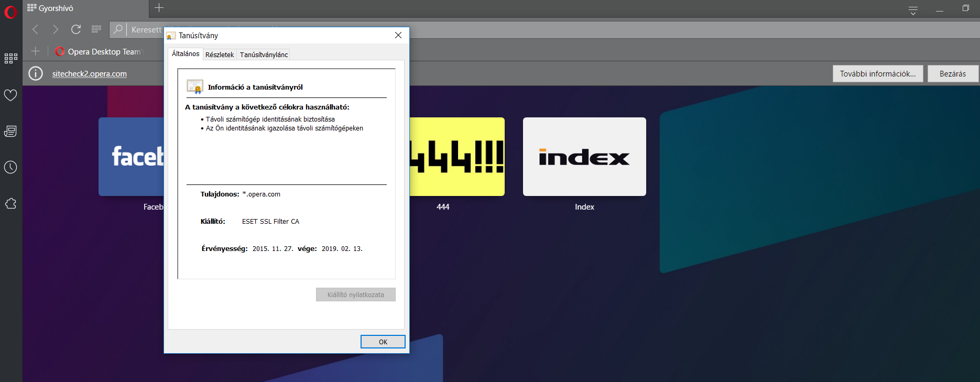Click the start date 2015. 11. 27.
Viewport: 980px width, 382px height.
point(273,248)
